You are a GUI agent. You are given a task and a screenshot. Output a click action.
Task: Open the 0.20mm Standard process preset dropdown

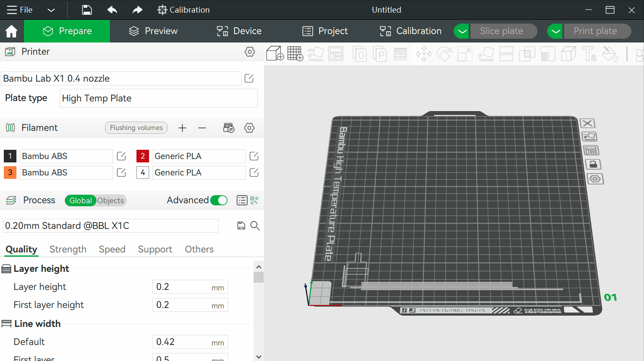coord(111,226)
